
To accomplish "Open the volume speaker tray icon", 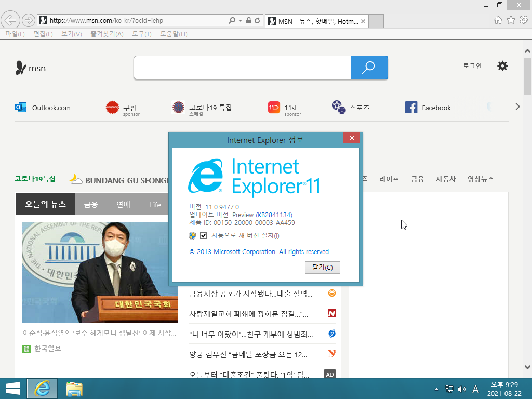I will tap(462, 389).
